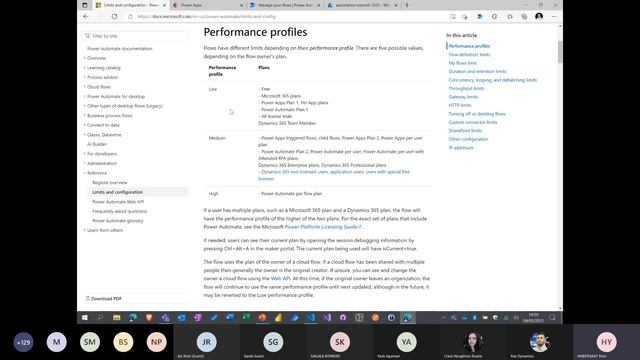Expand Learn from others node
This screenshot has width=640, height=360.
pyautogui.click(x=84, y=230)
